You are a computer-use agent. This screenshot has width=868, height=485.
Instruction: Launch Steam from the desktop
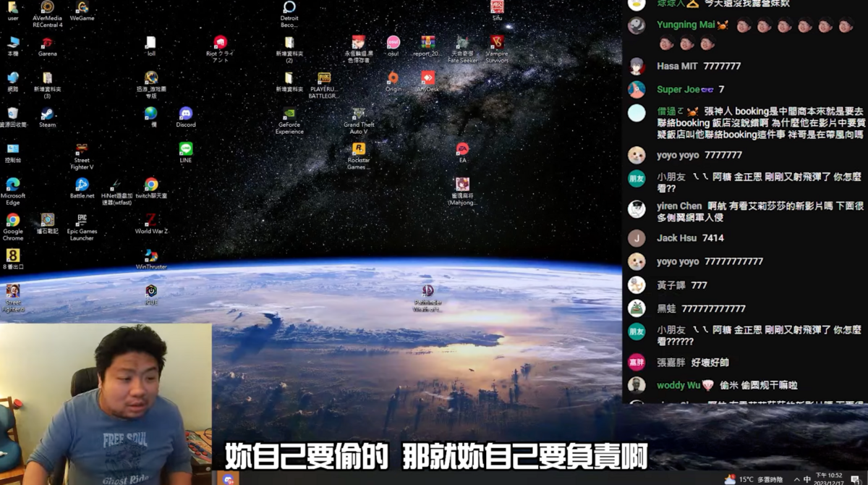coord(47,117)
